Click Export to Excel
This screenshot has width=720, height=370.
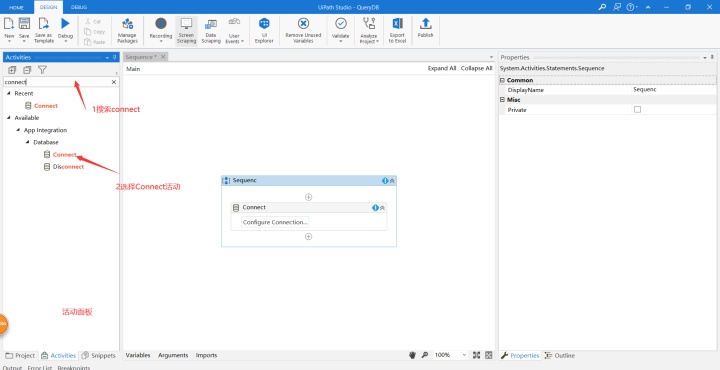pyautogui.click(x=397, y=30)
